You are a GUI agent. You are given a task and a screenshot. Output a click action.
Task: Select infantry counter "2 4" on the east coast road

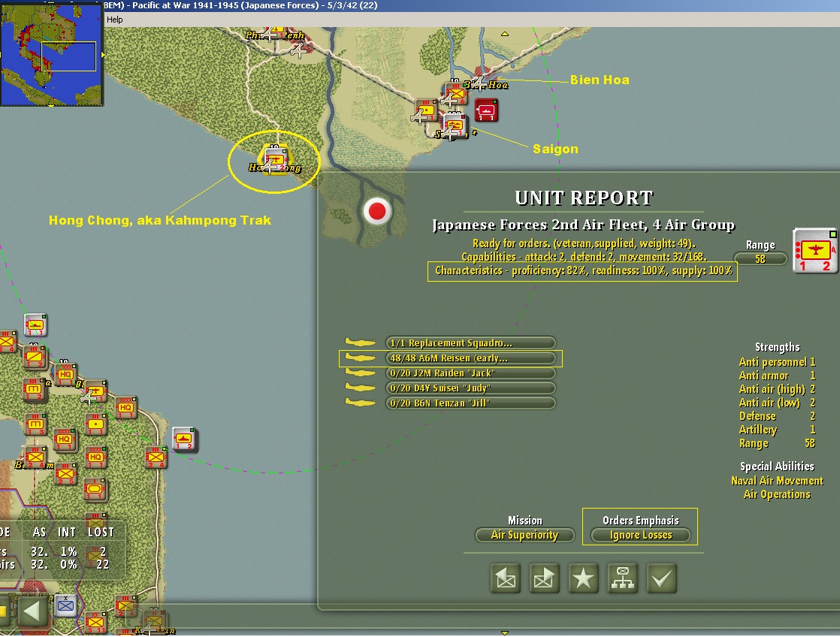(x=156, y=457)
